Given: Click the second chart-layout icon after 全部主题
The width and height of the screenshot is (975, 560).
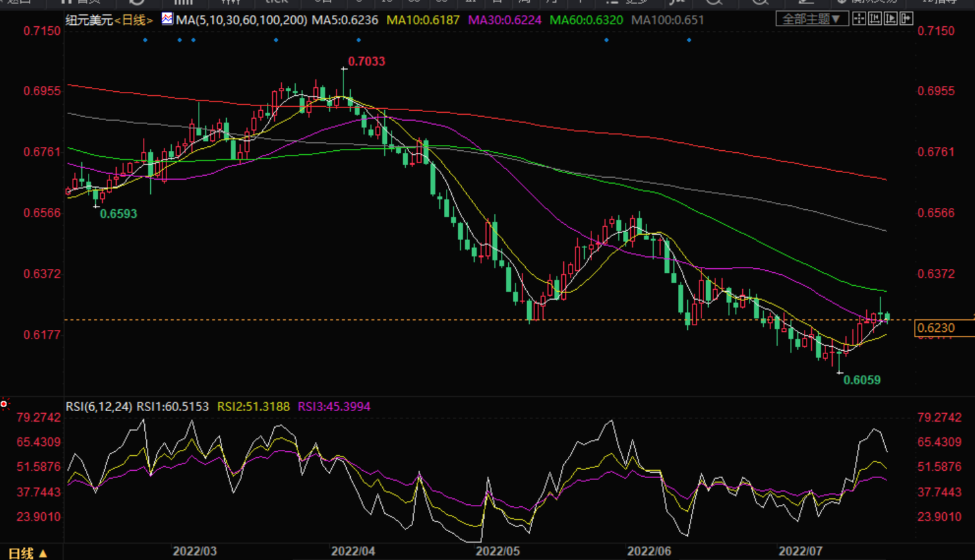Looking at the screenshot, I should click(x=875, y=19).
